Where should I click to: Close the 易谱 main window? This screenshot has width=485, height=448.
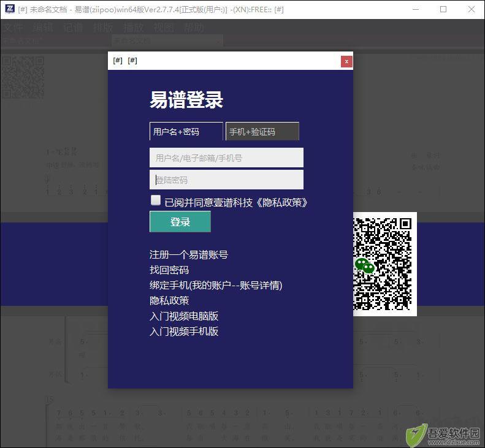472,9
